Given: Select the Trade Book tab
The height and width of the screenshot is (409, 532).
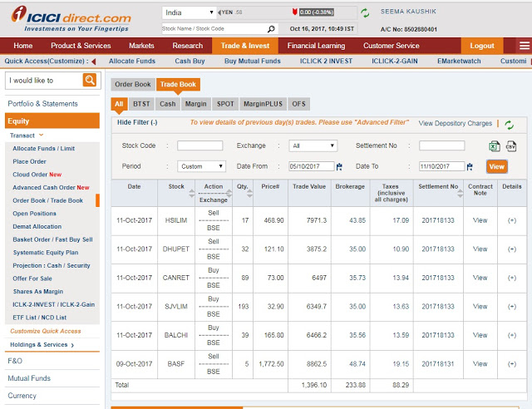Looking at the screenshot, I should [x=178, y=84].
